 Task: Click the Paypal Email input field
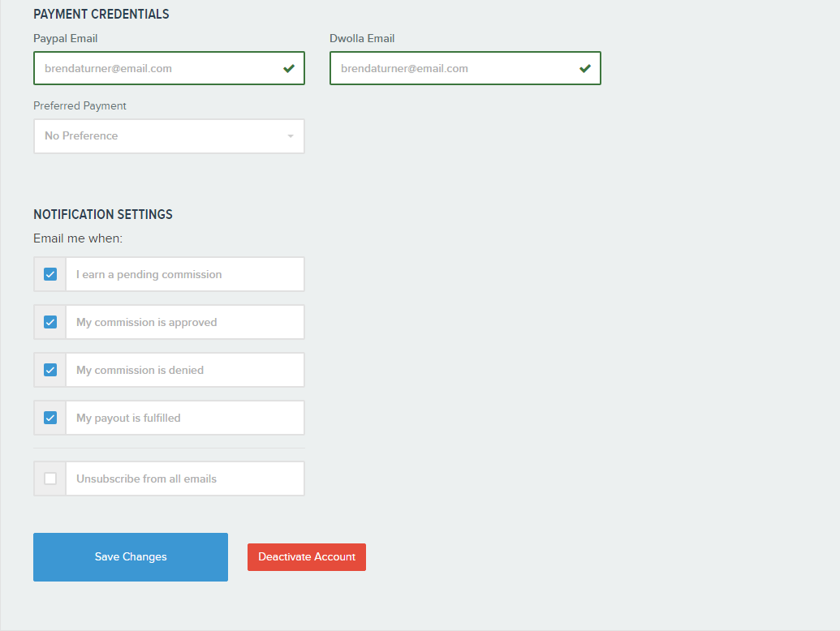pos(169,68)
